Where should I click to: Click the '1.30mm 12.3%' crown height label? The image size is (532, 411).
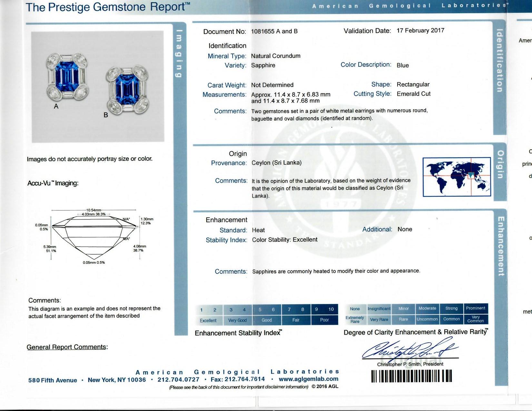click(x=147, y=221)
